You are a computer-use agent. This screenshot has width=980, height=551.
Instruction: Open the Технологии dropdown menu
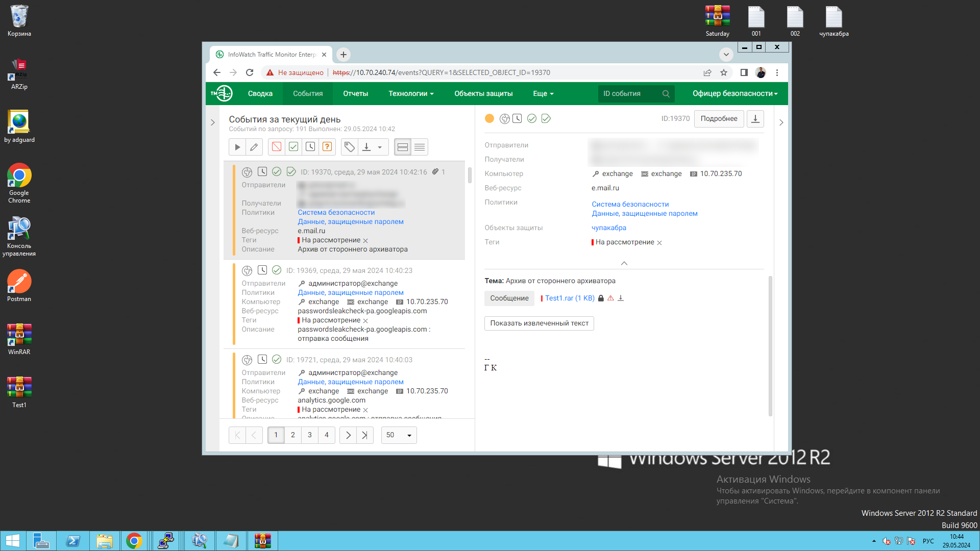click(411, 93)
